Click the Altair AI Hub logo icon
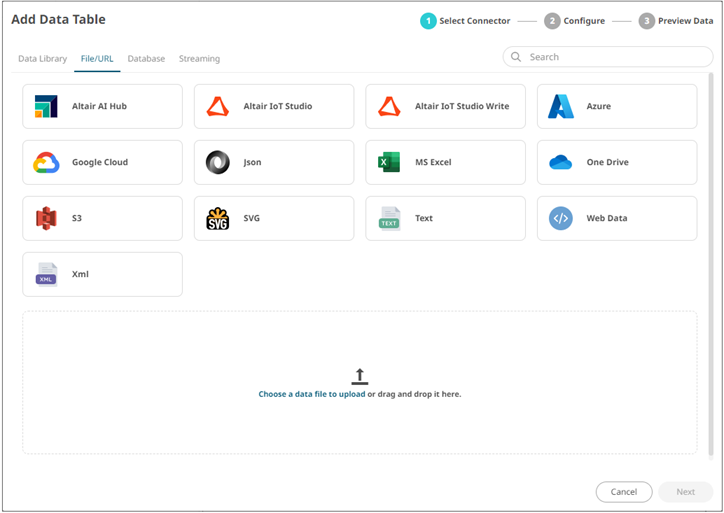 46,106
